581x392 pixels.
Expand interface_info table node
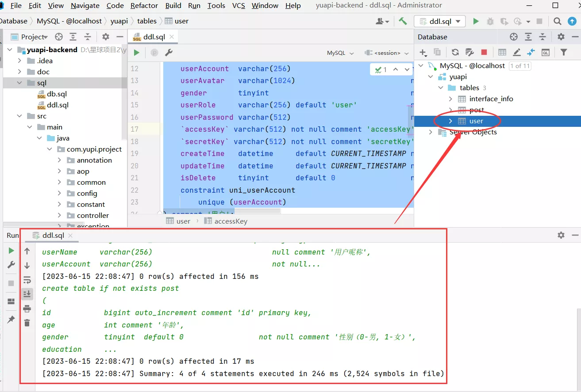(450, 99)
